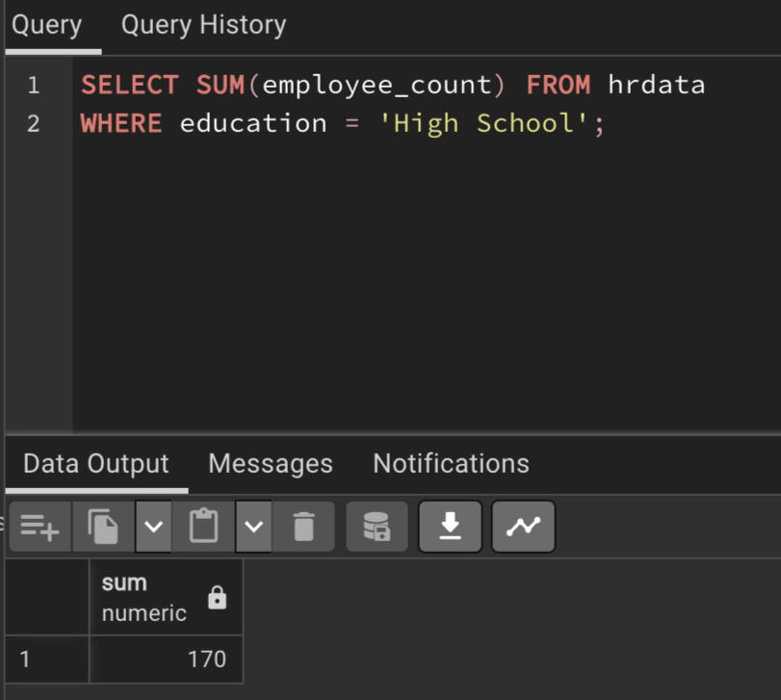The height and width of the screenshot is (700, 781).
Task: Switch to the Query tab
Action: 47,25
